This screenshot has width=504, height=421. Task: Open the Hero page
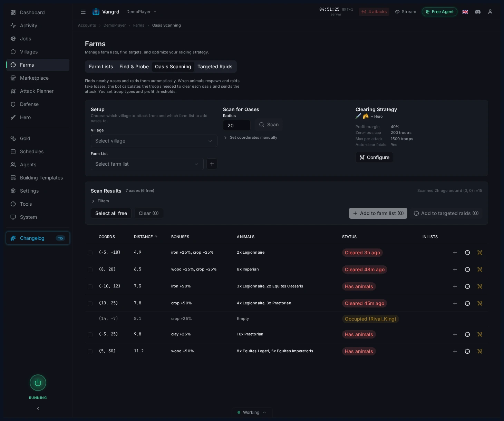(x=25, y=117)
